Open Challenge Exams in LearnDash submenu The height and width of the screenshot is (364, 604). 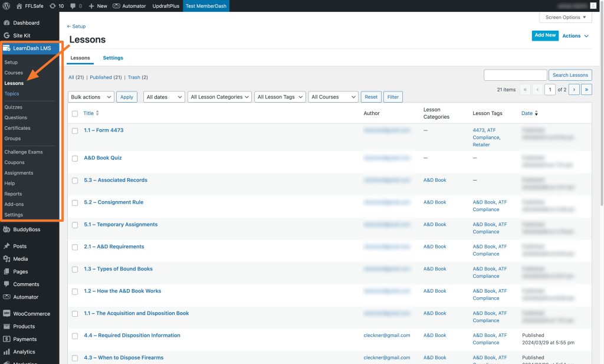[x=24, y=152]
